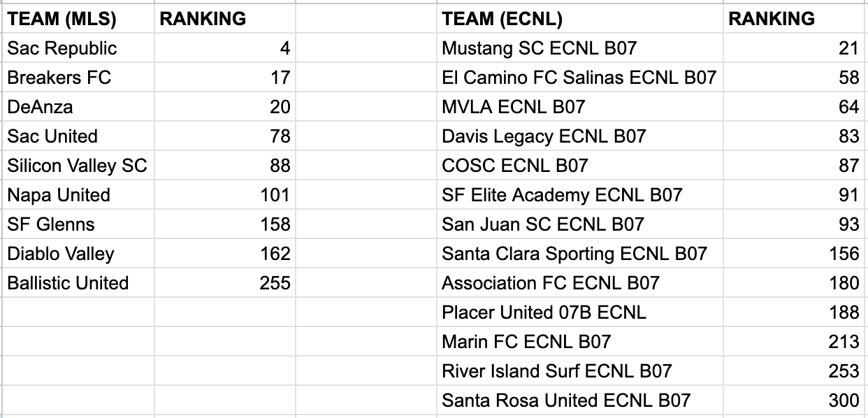The height and width of the screenshot is (418, 868).
Task: Click the Ballistic United cell
Action: pos(68,283)
